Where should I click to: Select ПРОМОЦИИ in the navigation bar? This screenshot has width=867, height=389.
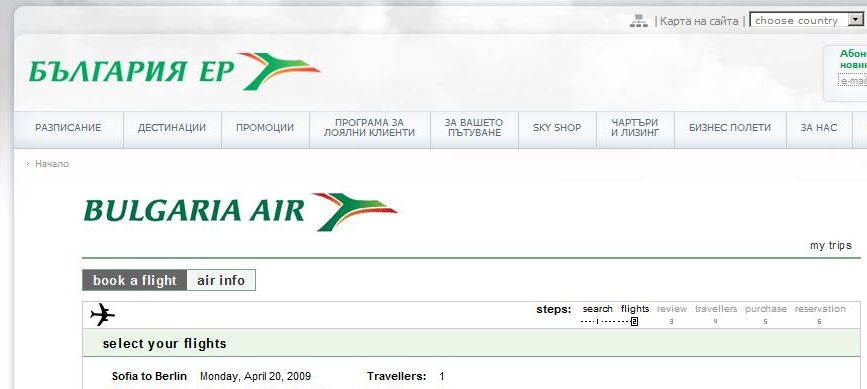[265, 128]
